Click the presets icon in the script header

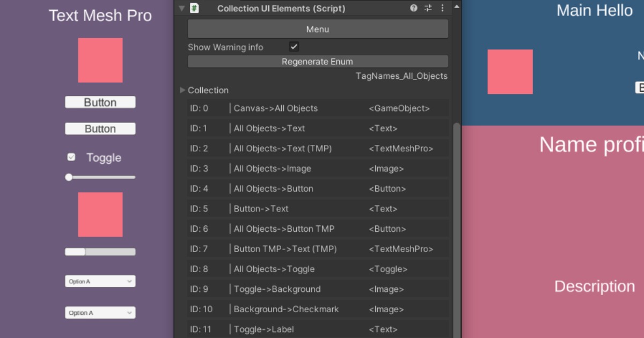428,8
